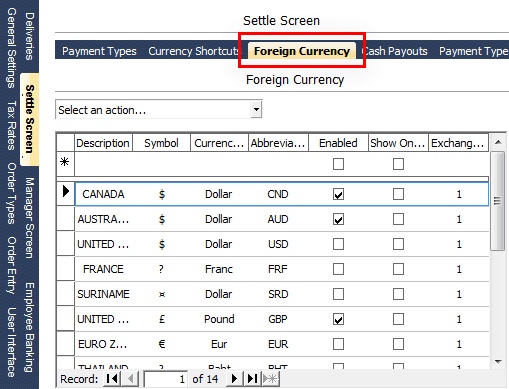
Task: Go to last record navigation button
Action: (x=253, y=379)
